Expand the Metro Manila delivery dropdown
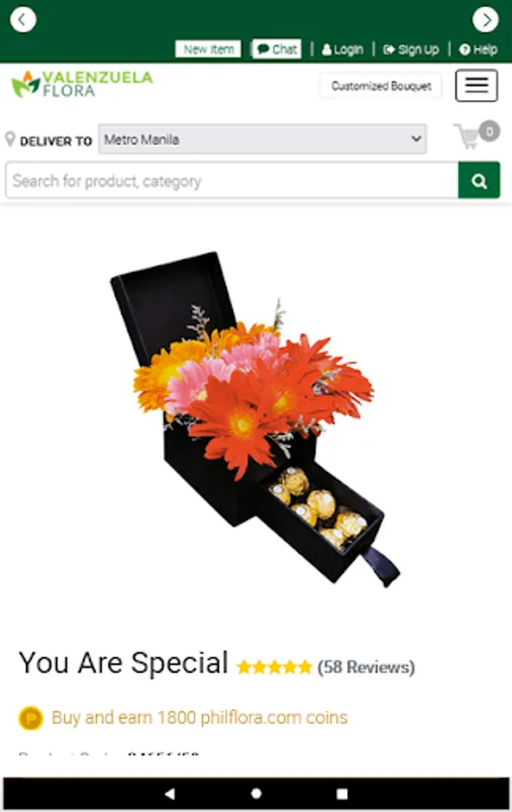The height and width of the screenshot is (812, 512). 262,139
